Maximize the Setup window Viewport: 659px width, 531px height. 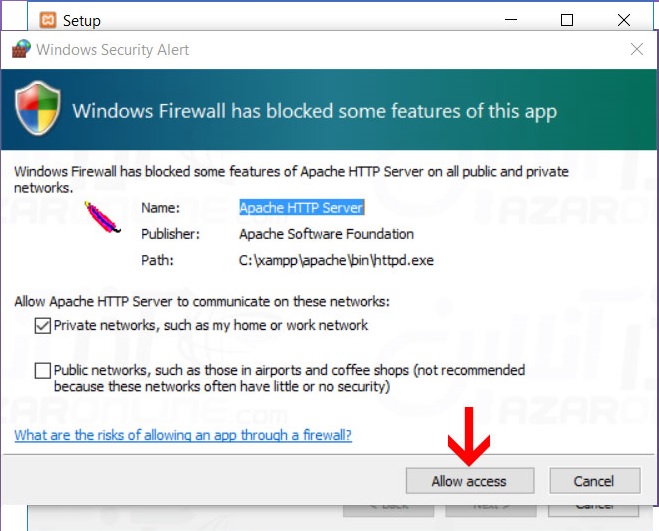(567, 20)
